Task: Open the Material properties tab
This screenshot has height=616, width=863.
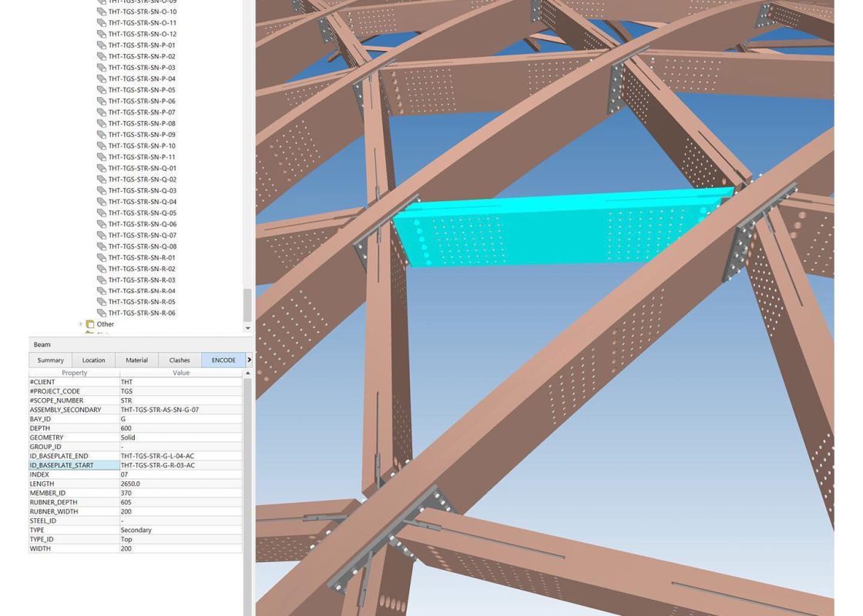Action: 136,360
